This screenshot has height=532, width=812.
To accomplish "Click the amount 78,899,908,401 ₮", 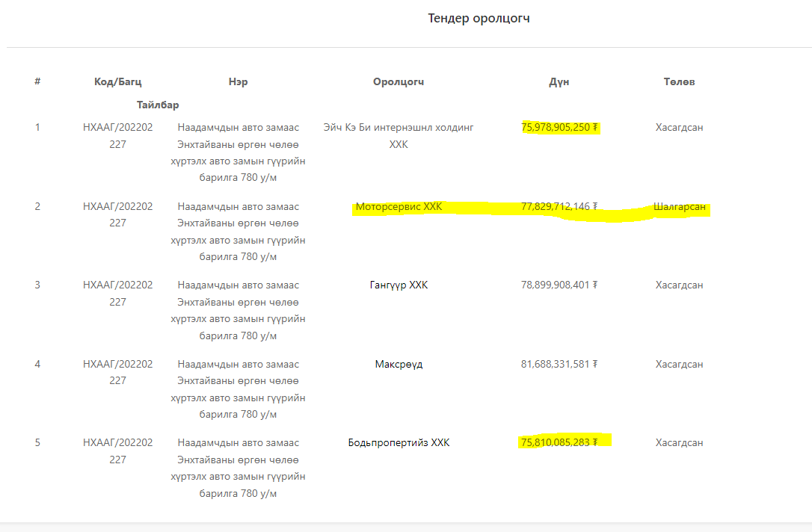I will click(x=559, y=285).
